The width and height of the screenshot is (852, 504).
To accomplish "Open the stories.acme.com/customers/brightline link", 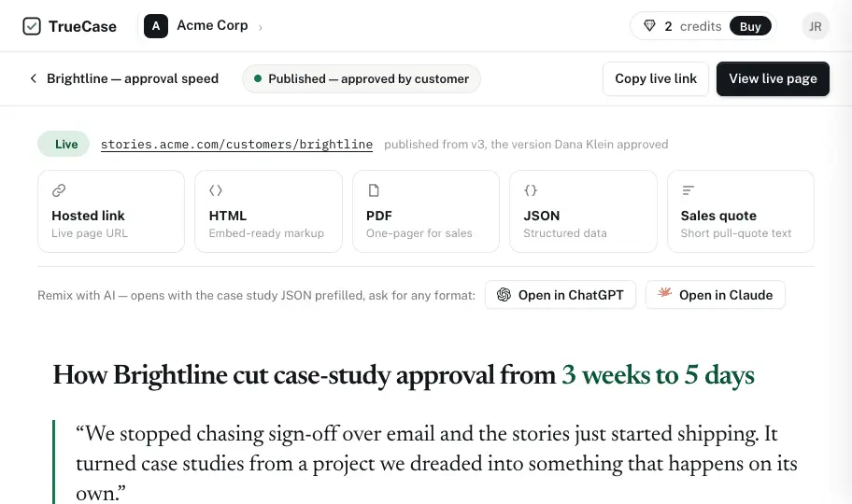I will point(237,145).
